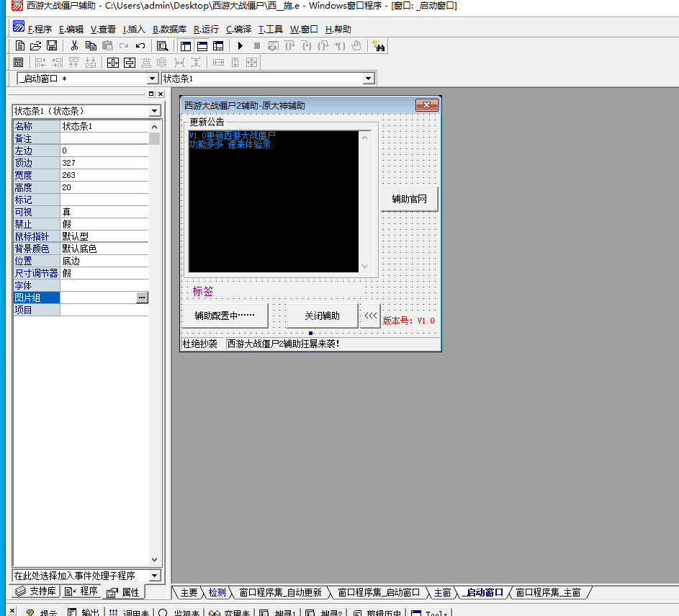The height and width of the screenshot is (616, 679).
Task: Open the F.程序 menu
Action: (40, 30)
